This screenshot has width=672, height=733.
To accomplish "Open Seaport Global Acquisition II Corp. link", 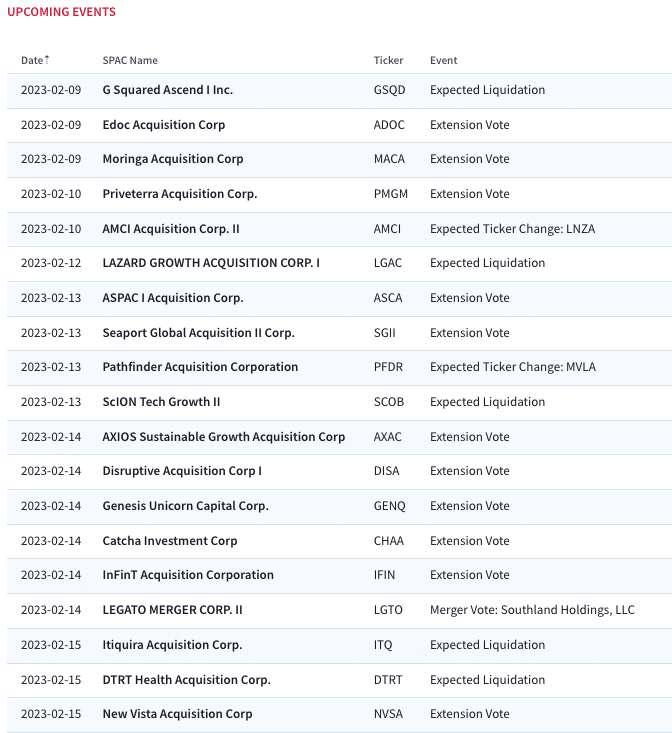I will [x=199, y=333].
